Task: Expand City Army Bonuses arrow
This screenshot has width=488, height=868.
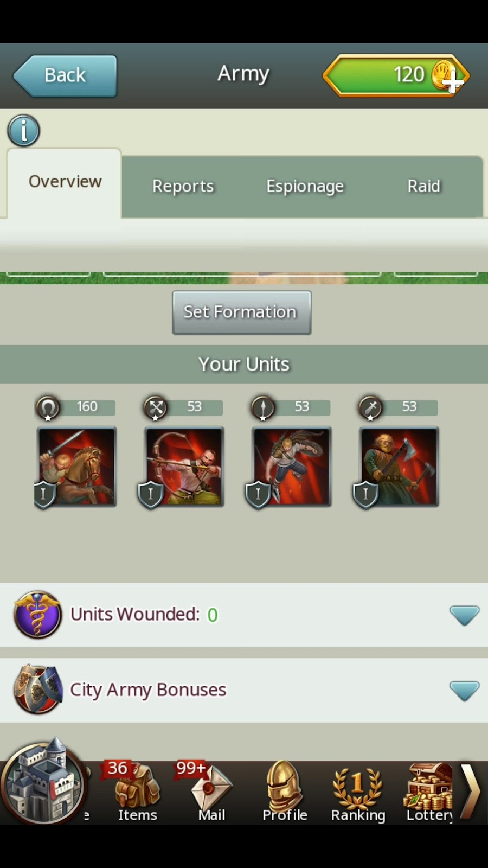Action: coord(464,691)
